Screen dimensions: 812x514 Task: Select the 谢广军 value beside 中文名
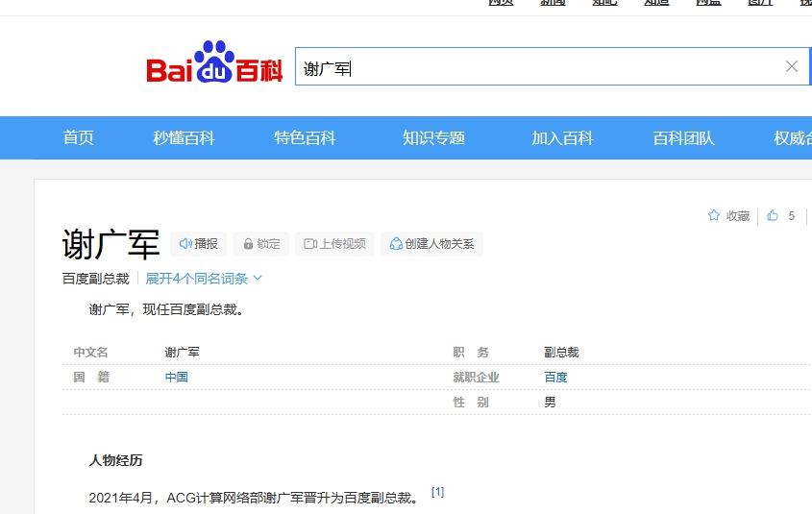pos(182,352)
